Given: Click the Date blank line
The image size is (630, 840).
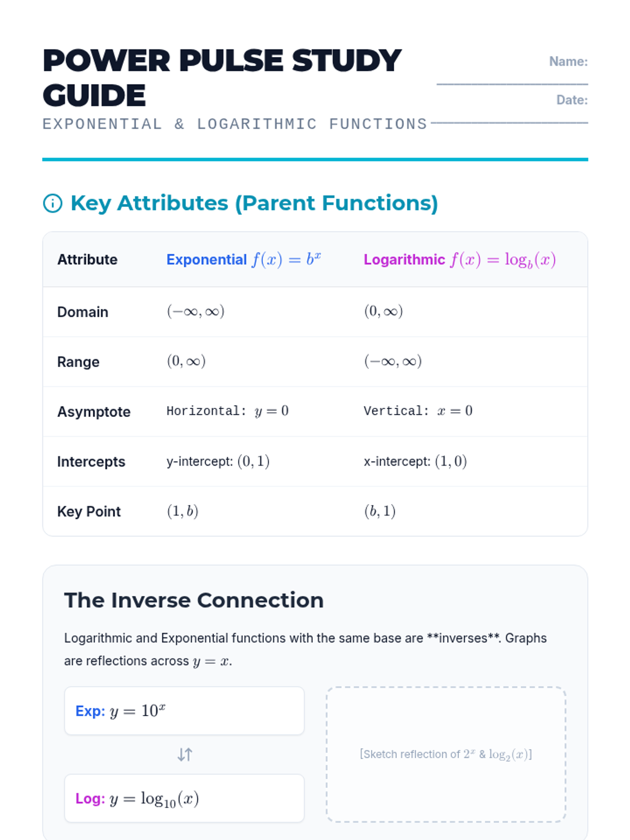Looking at the screenshot, I should [x=509, y=122].
